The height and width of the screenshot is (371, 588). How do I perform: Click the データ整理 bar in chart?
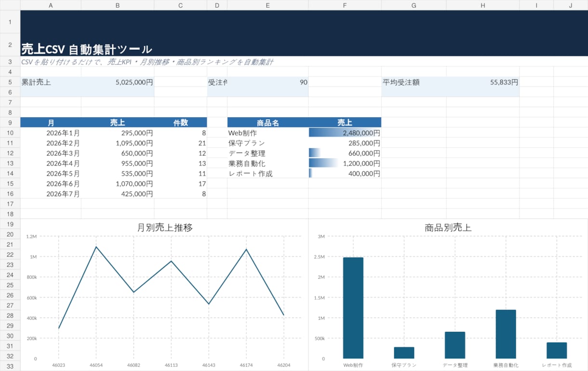pos(455,345)
